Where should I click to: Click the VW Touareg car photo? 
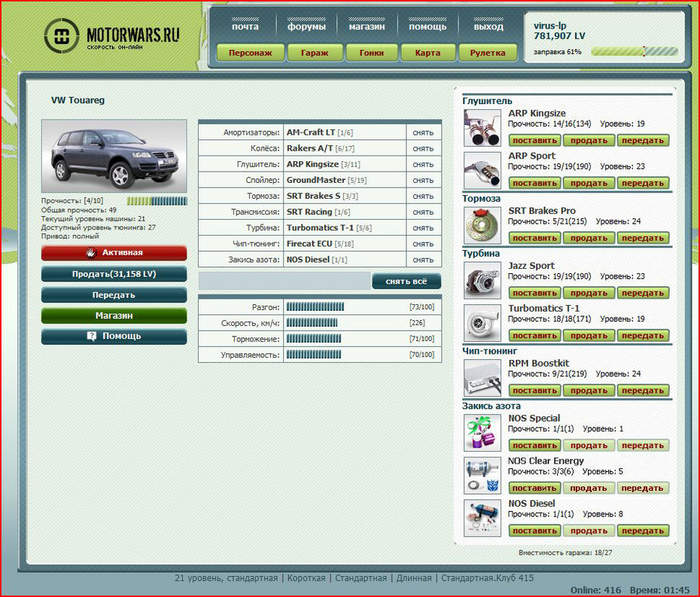coord(114,156)
